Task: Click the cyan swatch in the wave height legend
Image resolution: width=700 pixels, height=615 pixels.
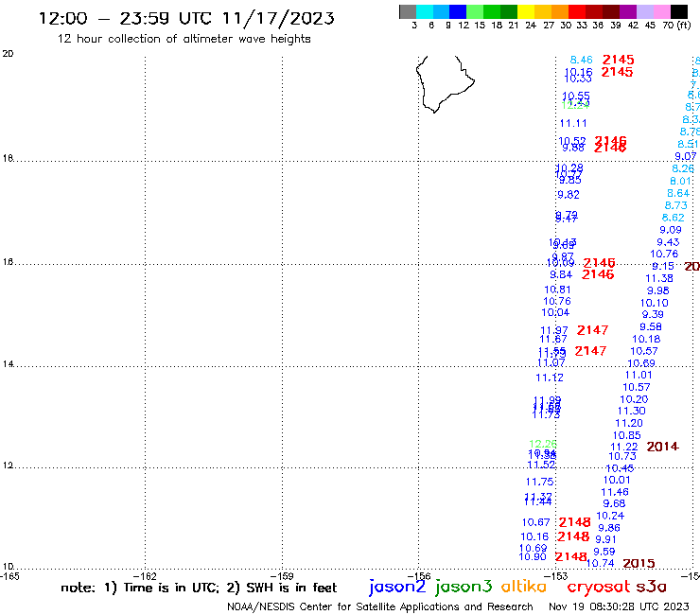Action: point(424,11)
